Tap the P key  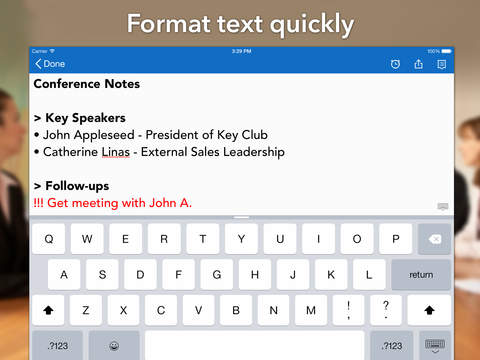(x=396, y=239)
